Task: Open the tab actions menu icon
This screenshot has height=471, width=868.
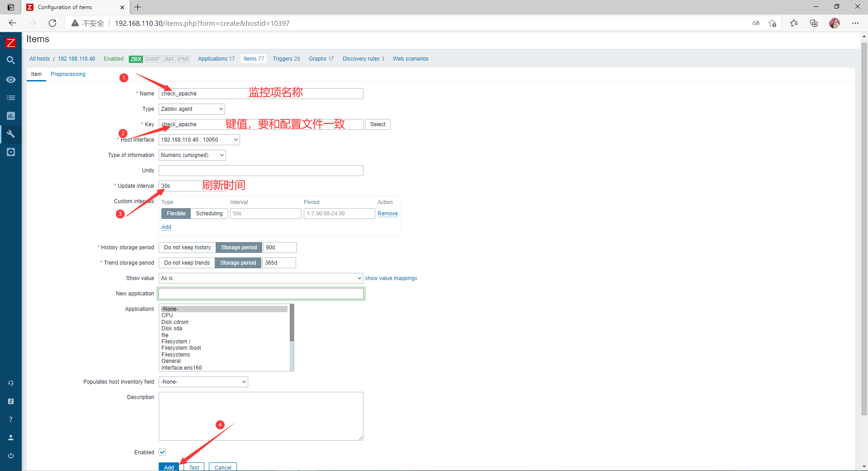Action: tap(11, 7)
